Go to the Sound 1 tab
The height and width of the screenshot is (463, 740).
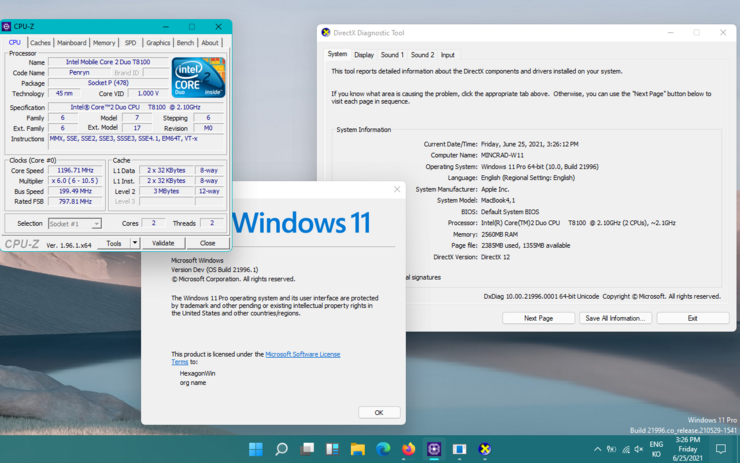tap(392, 55)
